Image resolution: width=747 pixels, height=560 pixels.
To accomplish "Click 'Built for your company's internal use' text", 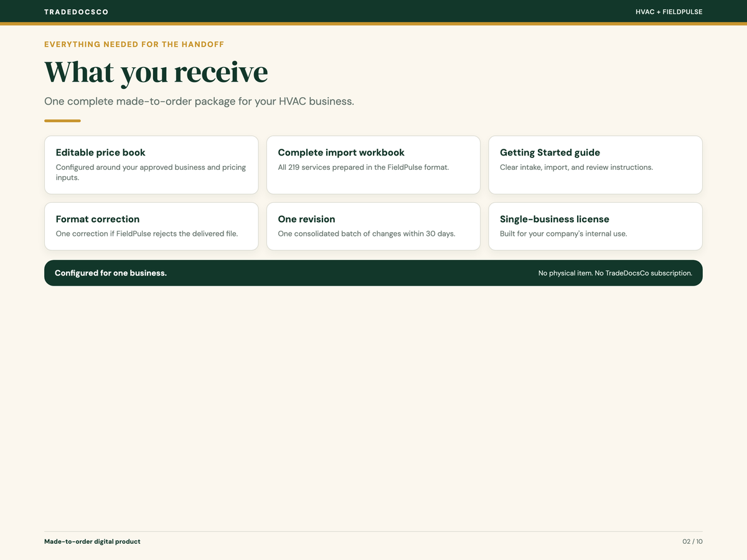I will point(563,234).
